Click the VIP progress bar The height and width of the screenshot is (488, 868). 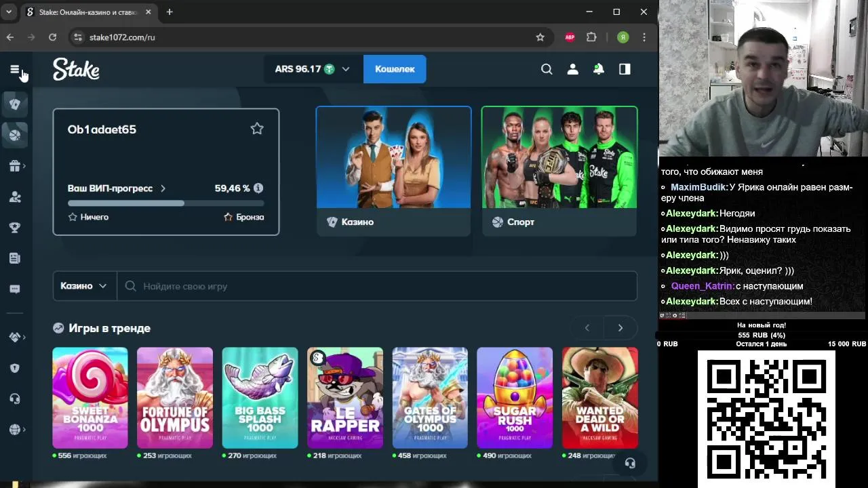[166, 203]
